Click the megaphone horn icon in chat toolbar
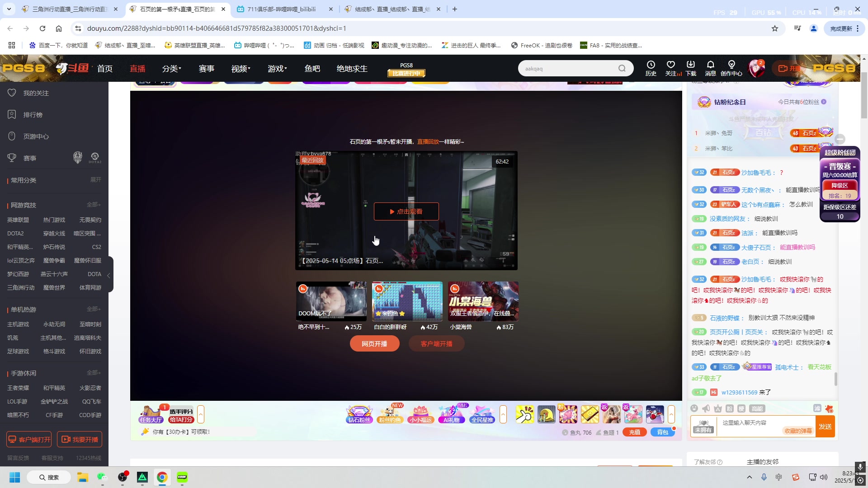The height and width of the screenshot is (488, 868). 706,408
